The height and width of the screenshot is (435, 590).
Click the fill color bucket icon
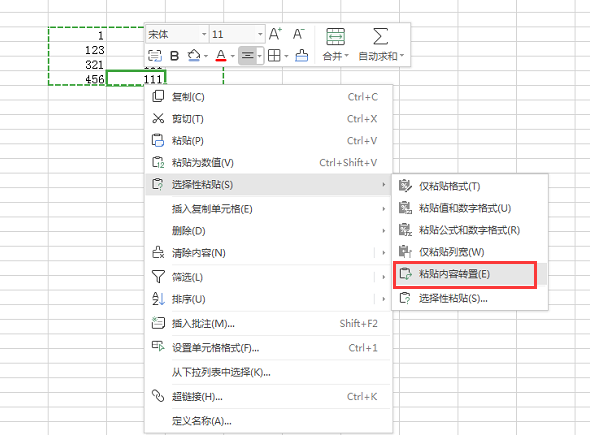194,56
